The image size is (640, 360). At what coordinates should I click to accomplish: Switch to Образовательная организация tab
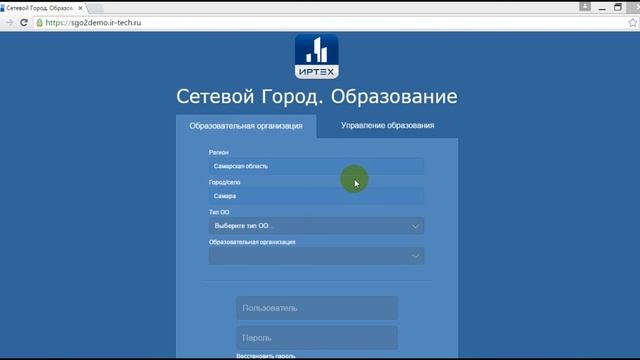[246, 126]
